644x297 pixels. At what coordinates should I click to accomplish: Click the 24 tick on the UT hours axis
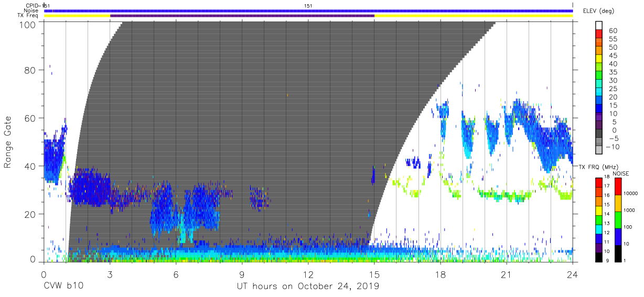pyautogui.click(x=573, y=274)
